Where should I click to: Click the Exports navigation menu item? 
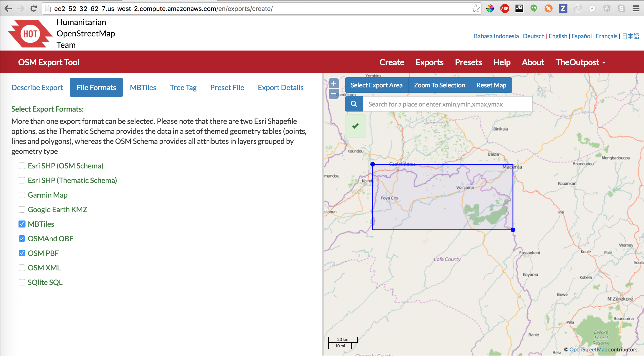coord(429,62)
